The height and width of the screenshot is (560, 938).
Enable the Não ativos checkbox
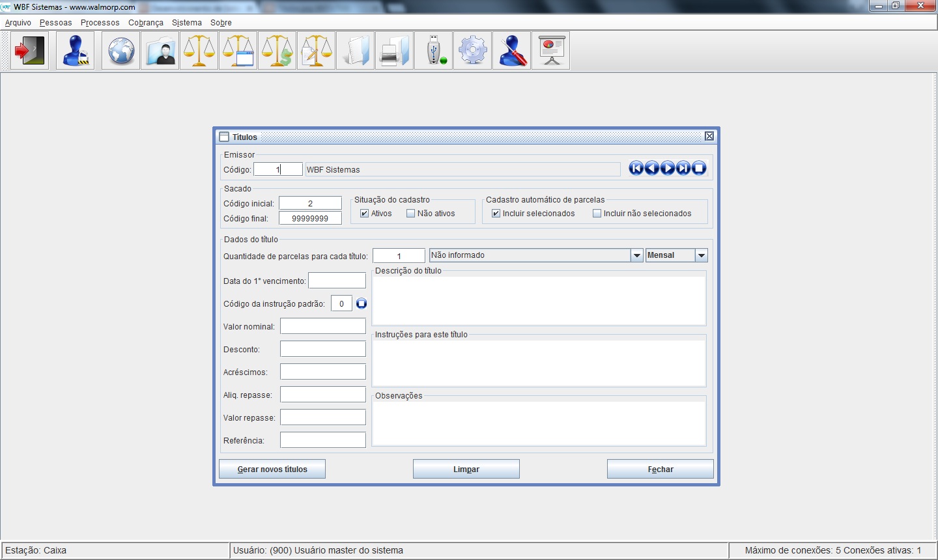[411, 214]
